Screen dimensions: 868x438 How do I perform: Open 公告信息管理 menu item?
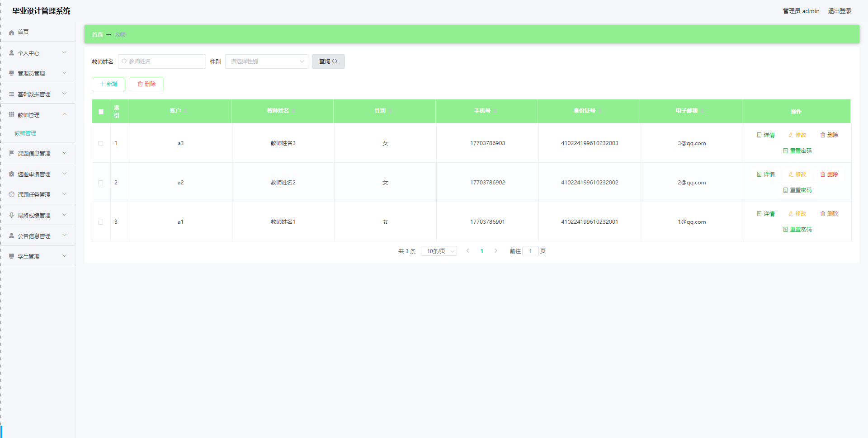coord(38,235)
